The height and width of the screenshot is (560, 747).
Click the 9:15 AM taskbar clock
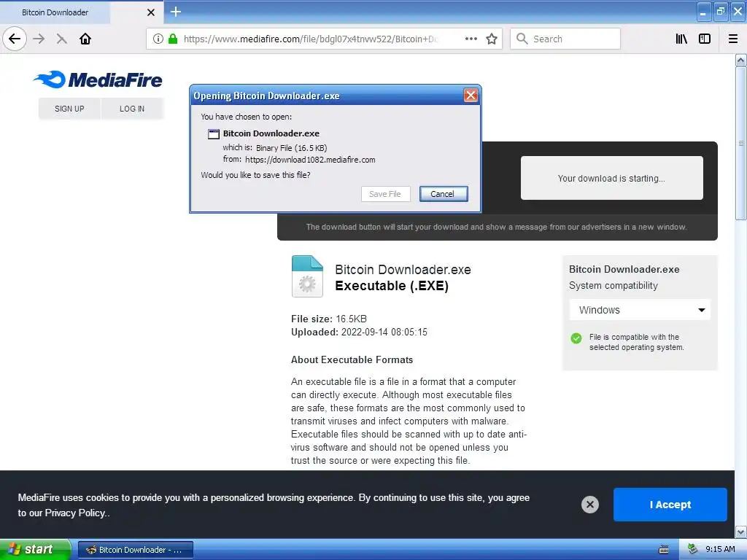[720, 549]
